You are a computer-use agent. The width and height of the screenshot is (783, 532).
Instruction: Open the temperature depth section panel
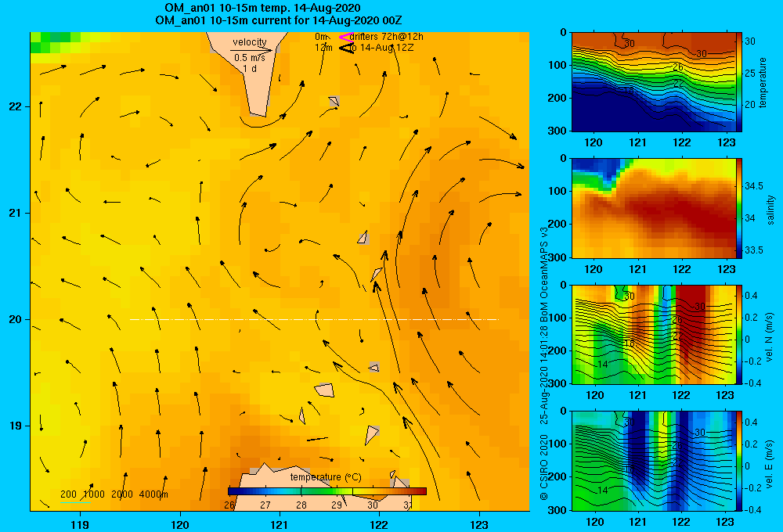tap(654, 82)
